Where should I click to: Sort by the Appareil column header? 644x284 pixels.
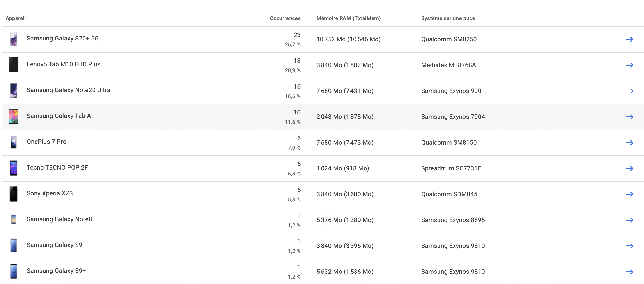point(16,18)
